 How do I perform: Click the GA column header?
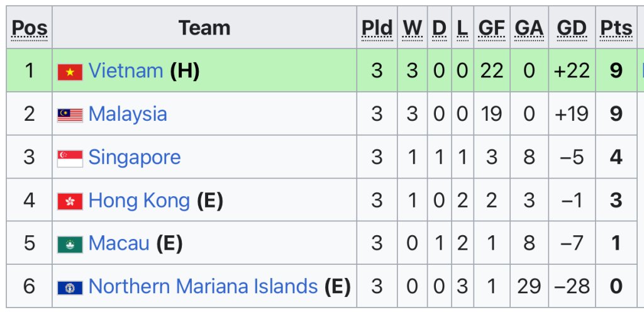(x=529, y=28)
